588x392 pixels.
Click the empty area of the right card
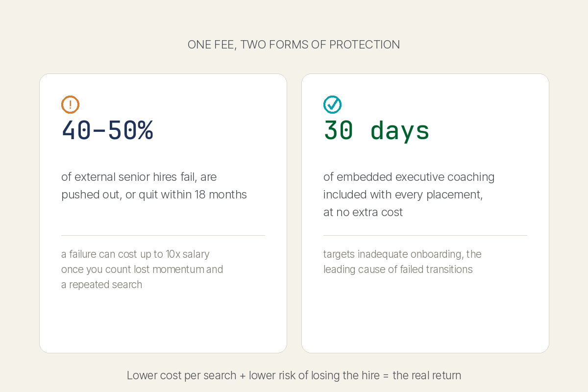(425, 314)
